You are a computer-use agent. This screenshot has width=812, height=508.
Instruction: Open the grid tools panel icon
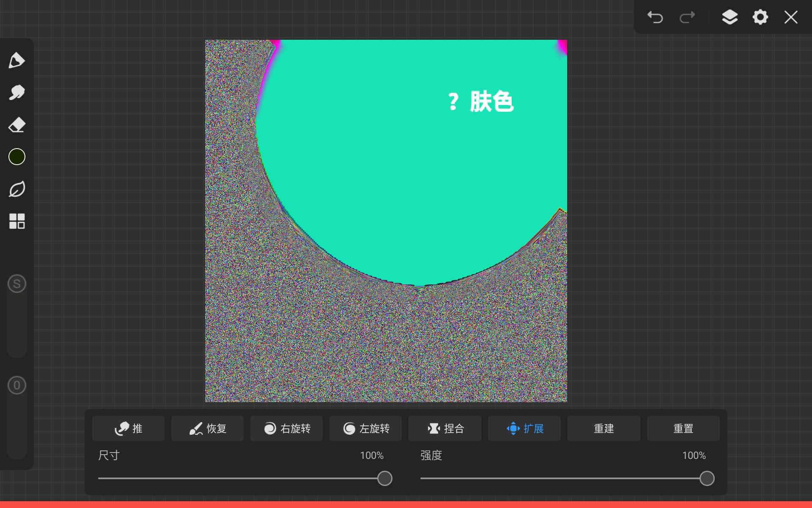click(17, 221)
